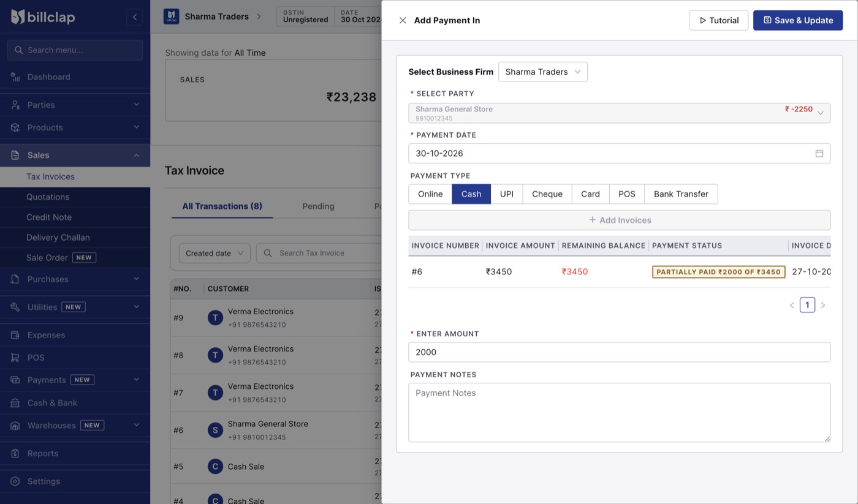The image size is (858, 504).
Task: Open the Created date filter dropdown
Action: 214,253
